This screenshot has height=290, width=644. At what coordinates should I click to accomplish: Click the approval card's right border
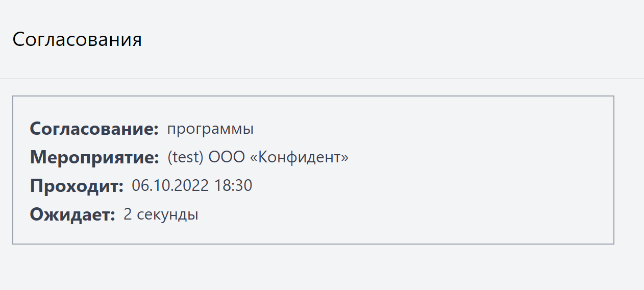[x=613, y=170]
